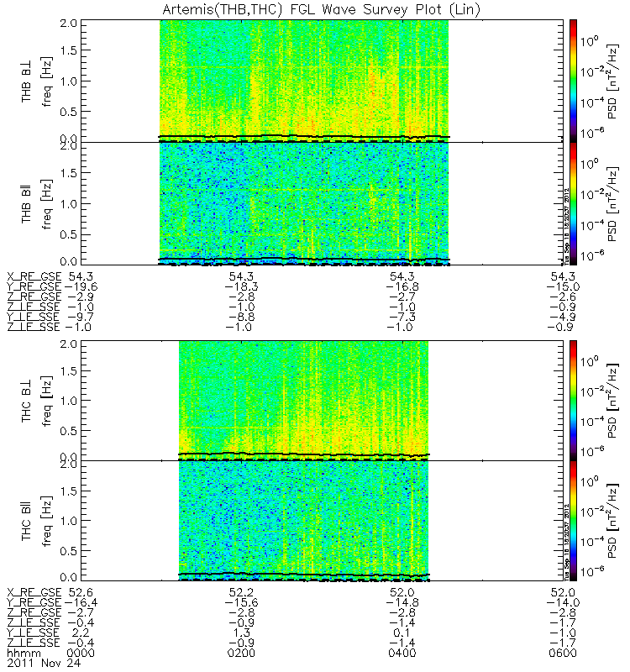Viewport: 630px width, 672px height.
Task: Click the Y_LE_SSE value '-7.3'
Action: point(402,318)
